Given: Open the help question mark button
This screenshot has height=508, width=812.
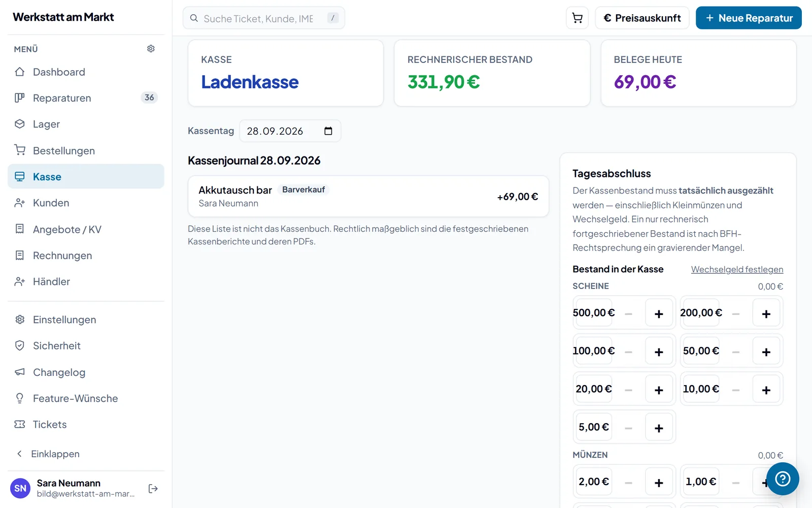Looking at the screenshot, I should click(x=783, y=479).
